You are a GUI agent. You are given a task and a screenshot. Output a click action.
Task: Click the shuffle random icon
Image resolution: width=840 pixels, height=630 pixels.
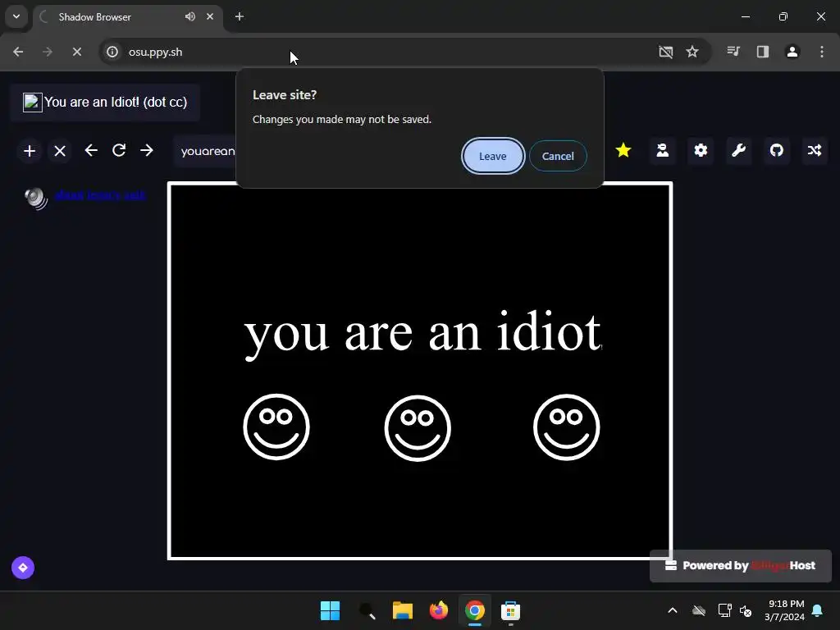click(x=815, y=151)
